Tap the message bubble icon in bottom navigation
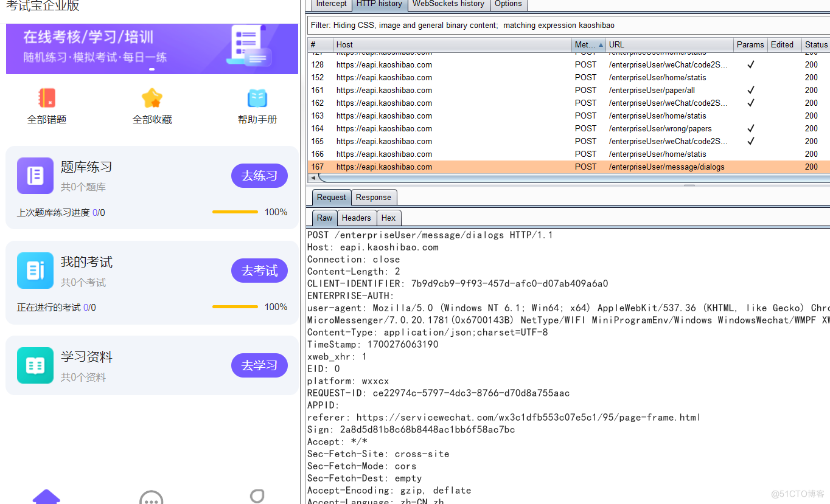Image resolution: width=830 pixels, height=504 pixels. tap(152, 497)
